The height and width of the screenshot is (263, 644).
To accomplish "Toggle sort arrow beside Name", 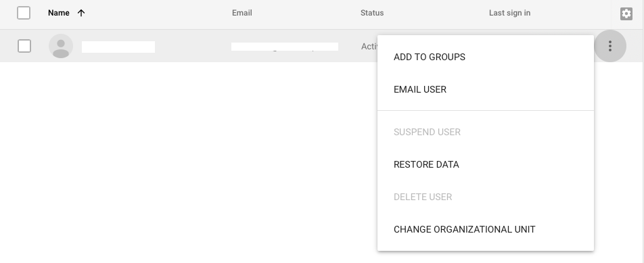I will 81,13.
